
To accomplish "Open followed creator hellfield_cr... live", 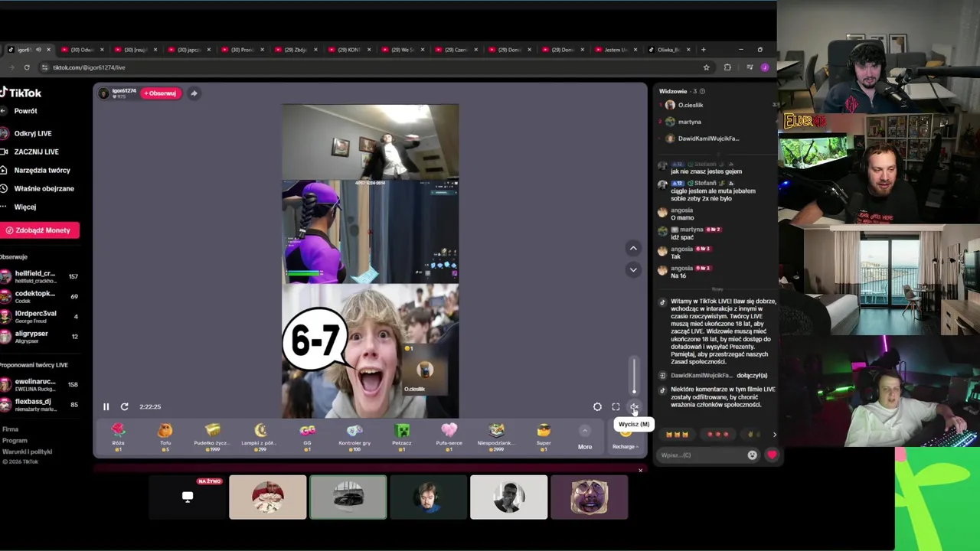I will 40,276.
